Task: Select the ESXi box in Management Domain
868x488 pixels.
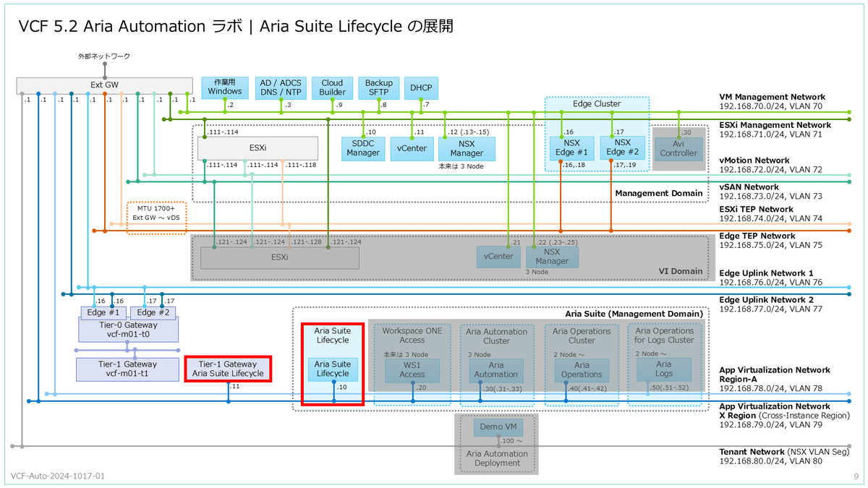Action: (x=258, y=148)
